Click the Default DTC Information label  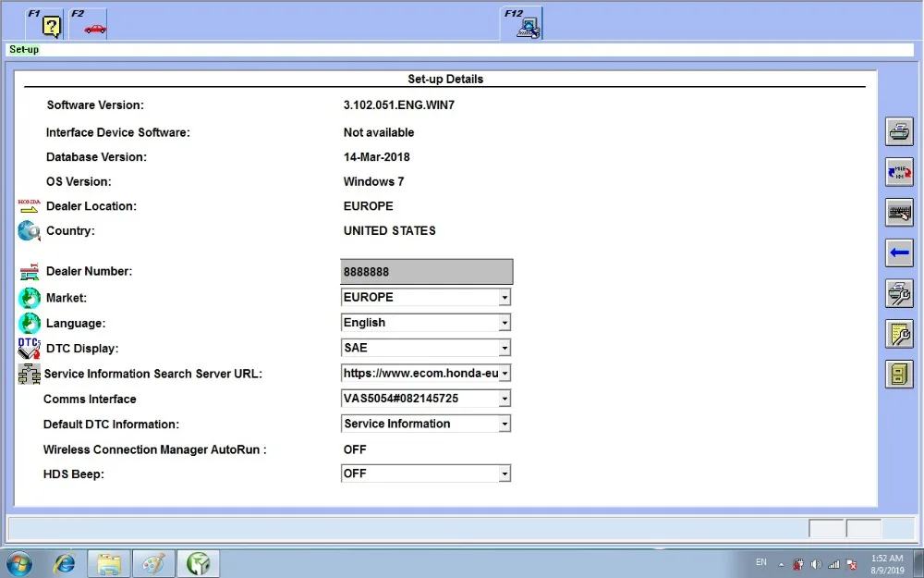pos(112,424)
